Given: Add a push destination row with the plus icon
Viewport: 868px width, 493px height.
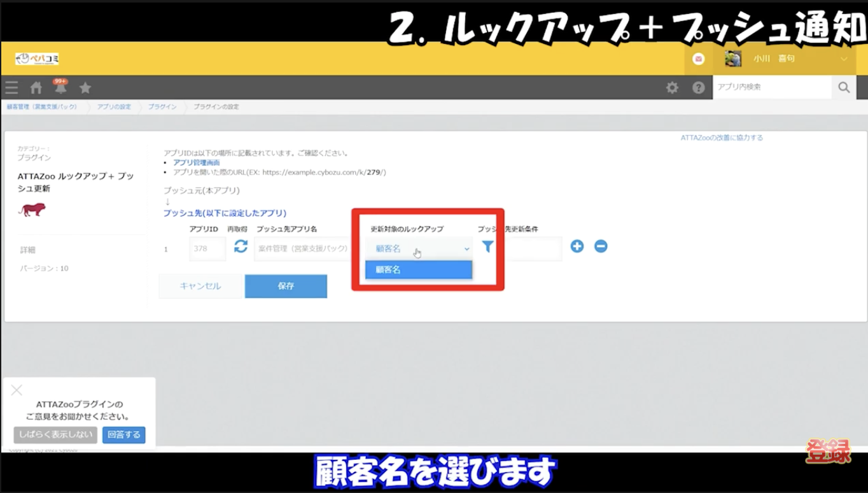Looking at the screenshot, I should pyautogui.click(x=577, y=246).
